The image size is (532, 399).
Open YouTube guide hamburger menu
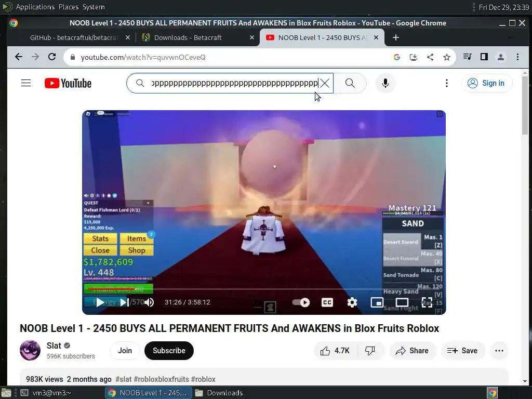(x=26, y=83)
